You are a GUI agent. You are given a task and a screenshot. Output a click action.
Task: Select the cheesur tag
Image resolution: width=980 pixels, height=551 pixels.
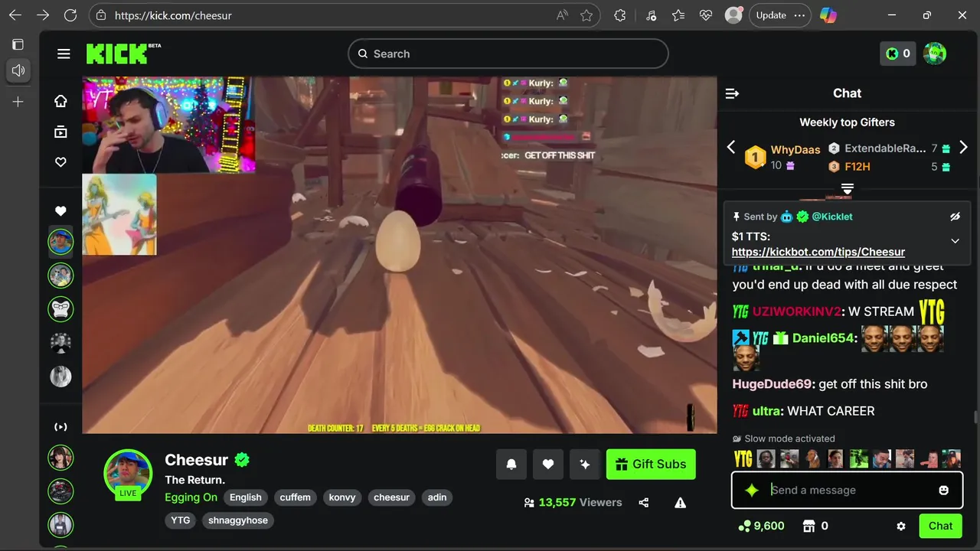[392, 497]
